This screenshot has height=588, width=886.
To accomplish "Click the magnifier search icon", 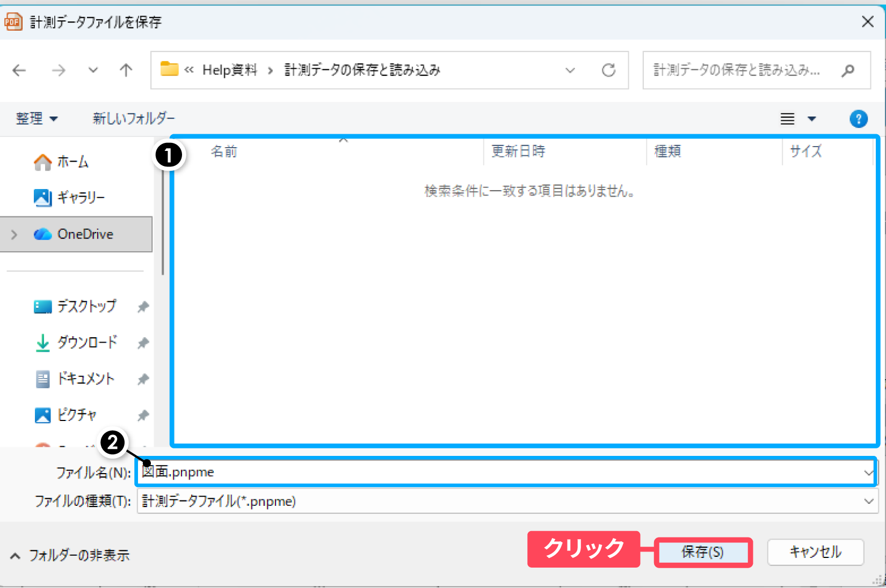I will point(848,70).
